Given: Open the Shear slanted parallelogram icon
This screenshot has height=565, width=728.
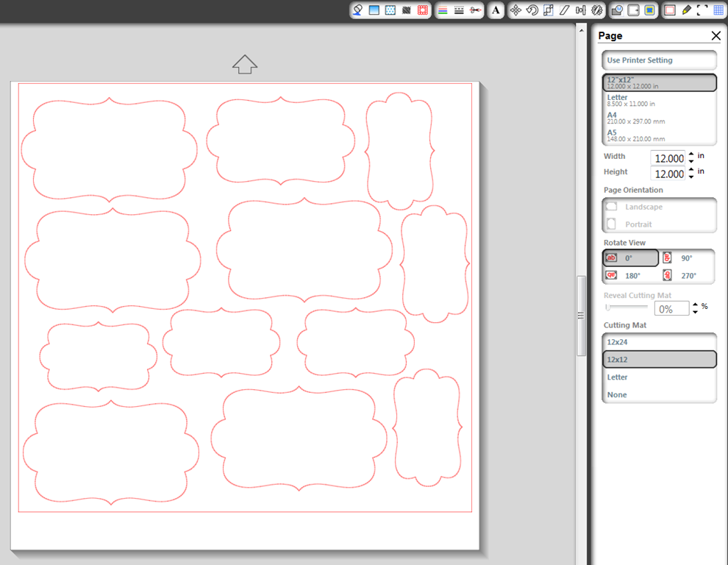Looking at the screenshot, I should point(565,10).
